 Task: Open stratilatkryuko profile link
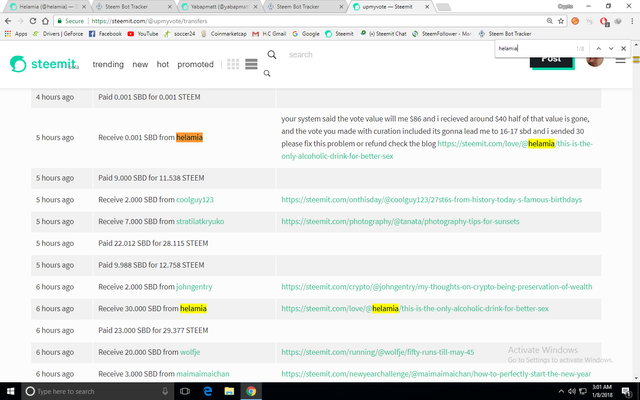click(200, 222)
